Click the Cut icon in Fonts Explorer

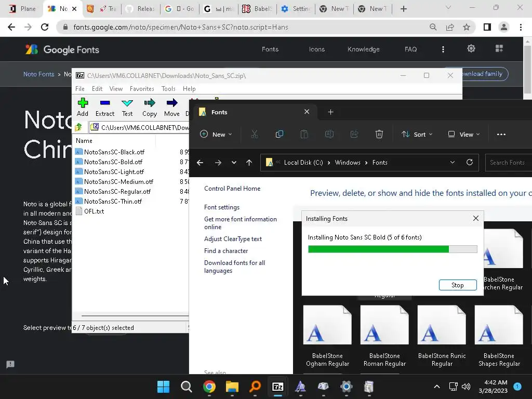pos(255,135)
